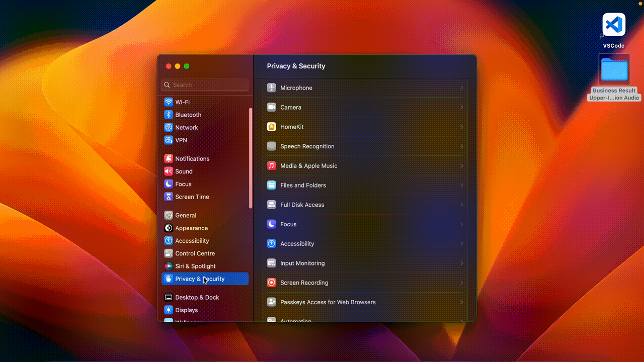Expand Full Disk Access chevron
The image size is (644, 362).
point(461,205)
